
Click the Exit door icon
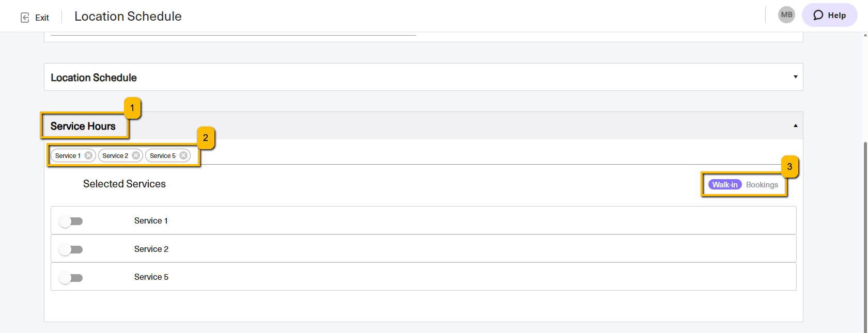[x=25, y=18]
